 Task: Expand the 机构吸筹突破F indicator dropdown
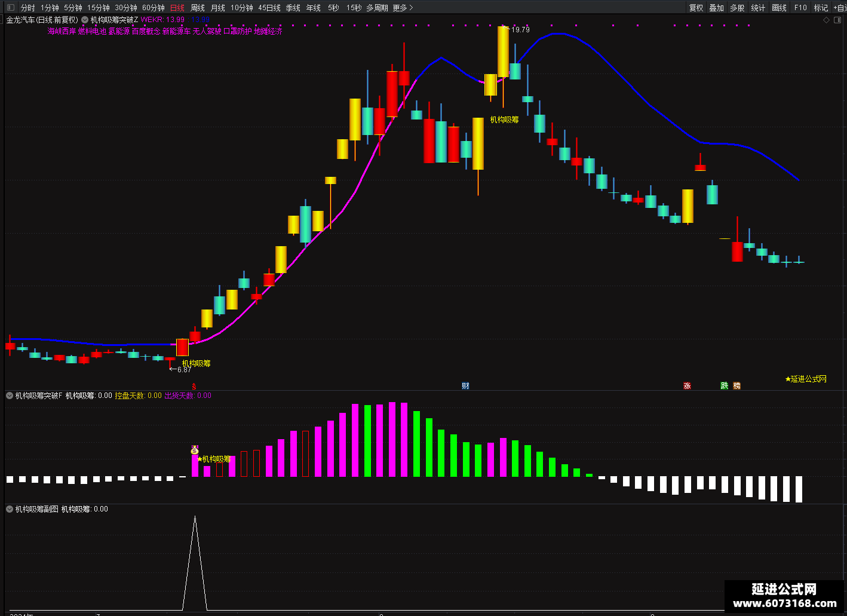[10, 396]
